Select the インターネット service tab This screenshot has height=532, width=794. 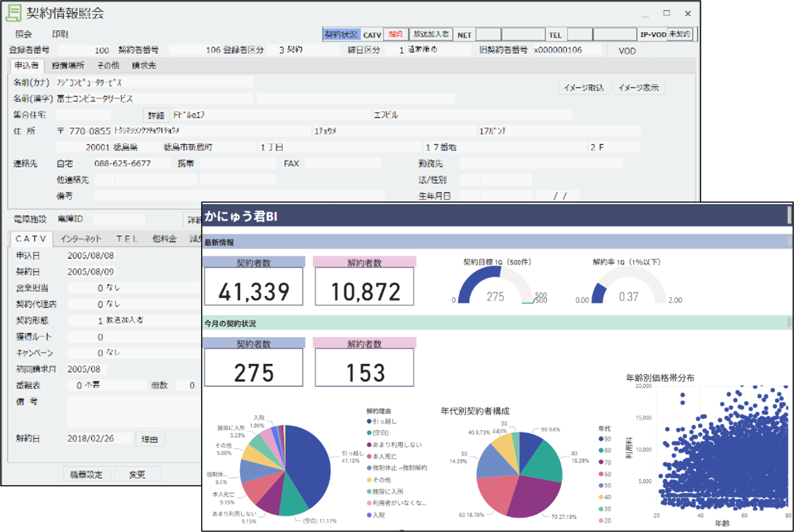[81, 239]
